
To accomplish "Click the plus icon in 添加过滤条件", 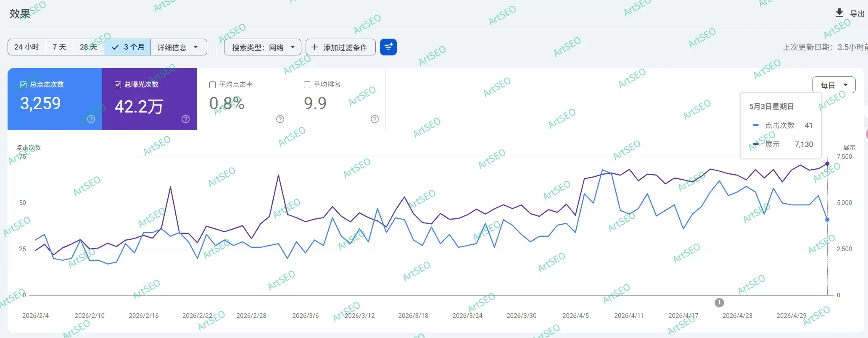I will click(314, 47).
